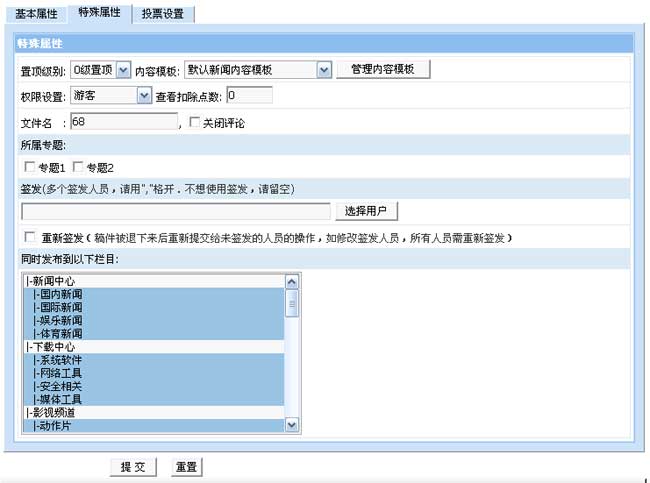Open the 内容模板 dropdown list
650x483 pixels.
click(x=323, y=70)
